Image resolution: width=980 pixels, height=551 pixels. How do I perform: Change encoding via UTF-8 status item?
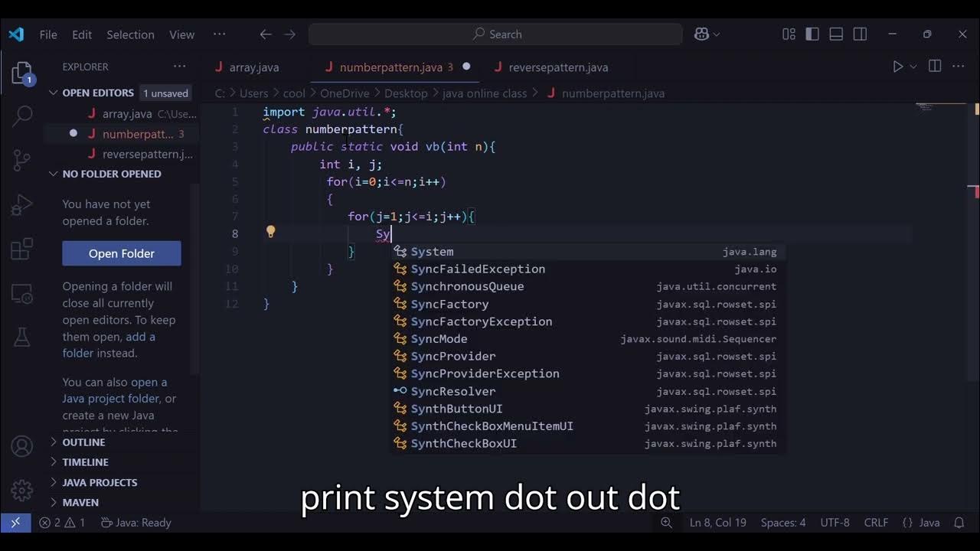coord(835,523)
